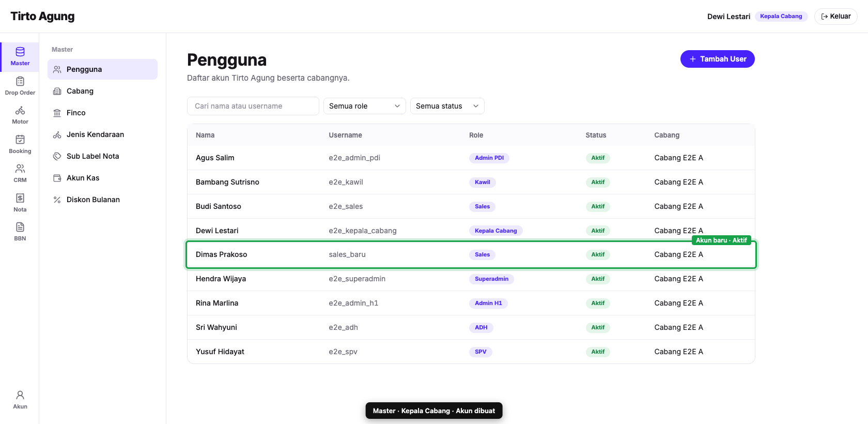This screenshot has height=424, width=868.
Task: Click the Username column header
Action: click(x=345, y=135)
